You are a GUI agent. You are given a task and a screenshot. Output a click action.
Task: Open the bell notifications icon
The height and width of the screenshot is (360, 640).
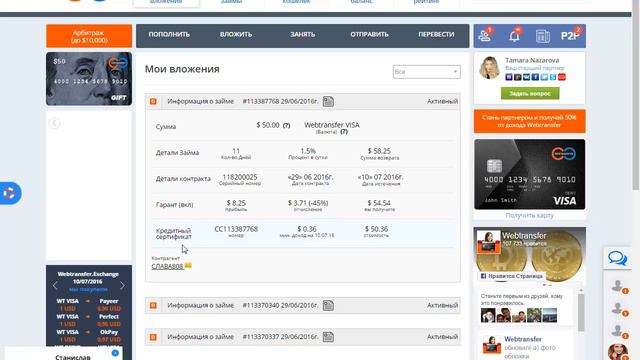[x=515, y=36]
